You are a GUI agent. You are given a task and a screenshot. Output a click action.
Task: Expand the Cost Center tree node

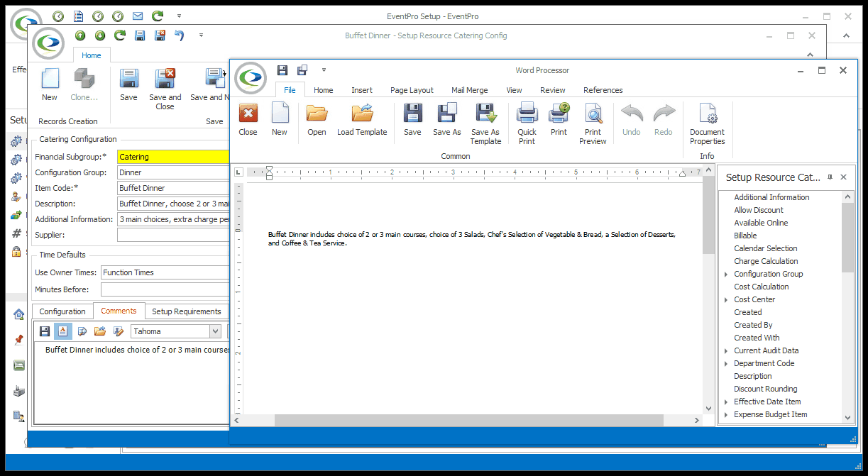click(x=726, y=300)
